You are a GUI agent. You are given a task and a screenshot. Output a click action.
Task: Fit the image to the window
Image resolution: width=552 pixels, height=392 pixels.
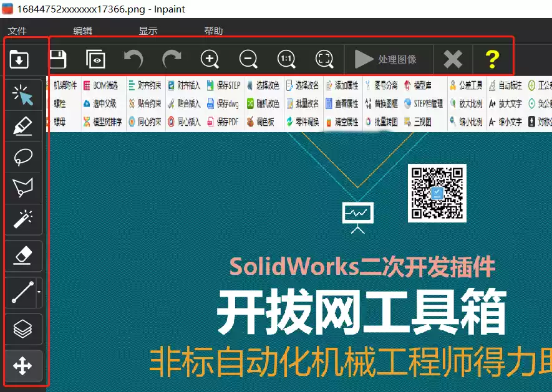[324, 59]
